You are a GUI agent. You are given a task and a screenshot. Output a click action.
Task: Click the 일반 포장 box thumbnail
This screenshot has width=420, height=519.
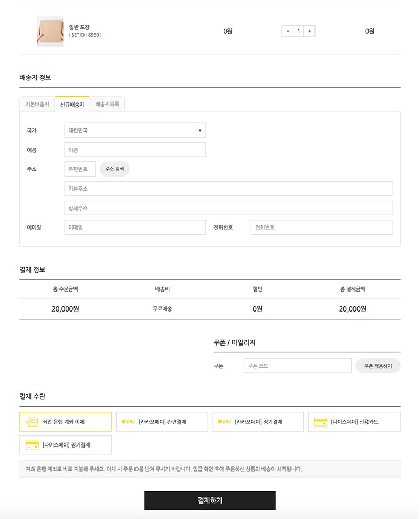tap(50, 31)
